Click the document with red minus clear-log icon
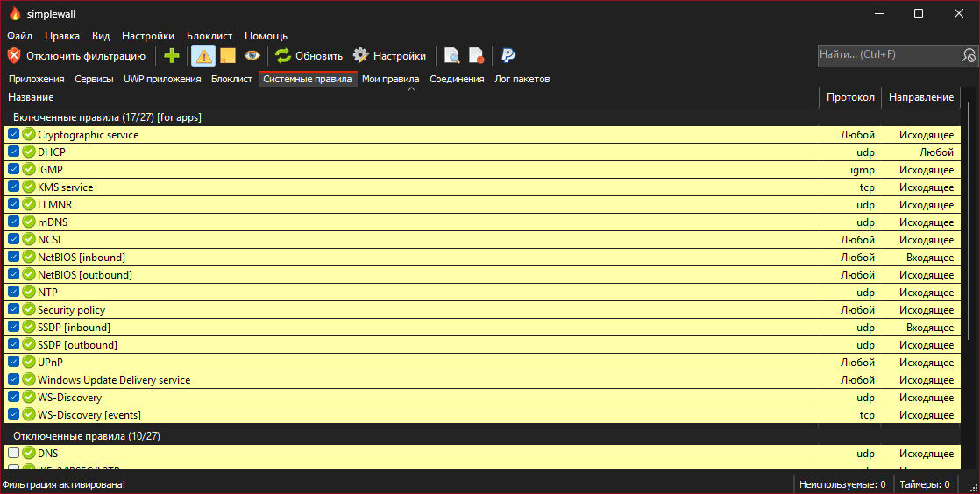 [477, 55]
